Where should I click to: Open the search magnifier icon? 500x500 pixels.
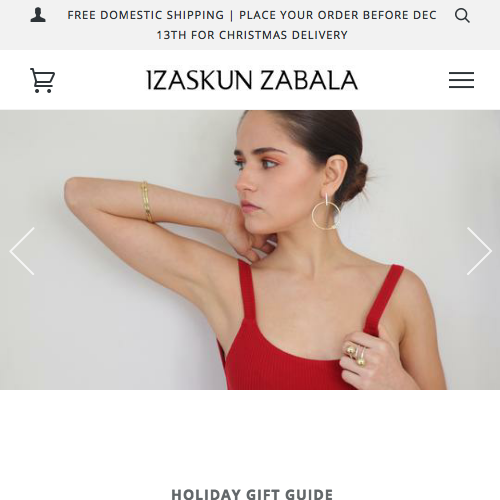tap(462, 15)
